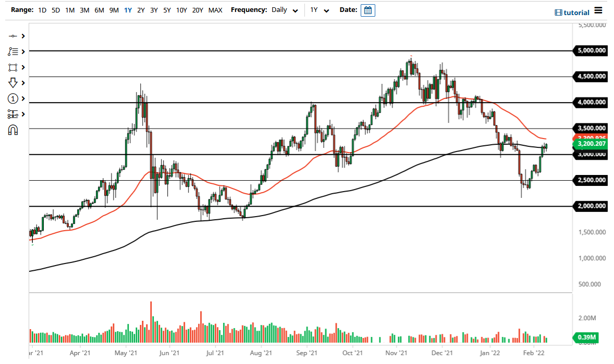Screen dimensions: 614x364
Task: Open the calendar date picker
Action: point(368,10)
